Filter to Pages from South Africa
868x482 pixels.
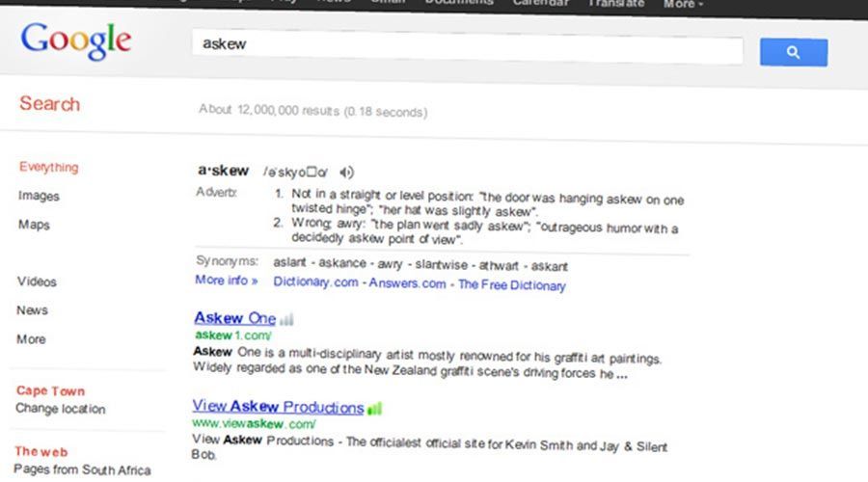coord(83,470)
